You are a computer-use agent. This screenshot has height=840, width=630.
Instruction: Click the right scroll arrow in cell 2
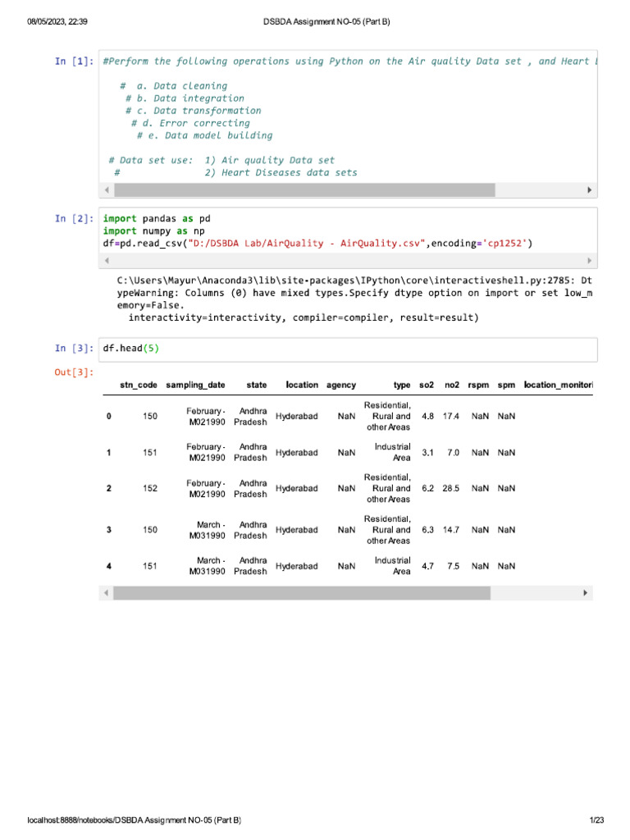pos(589,261)
